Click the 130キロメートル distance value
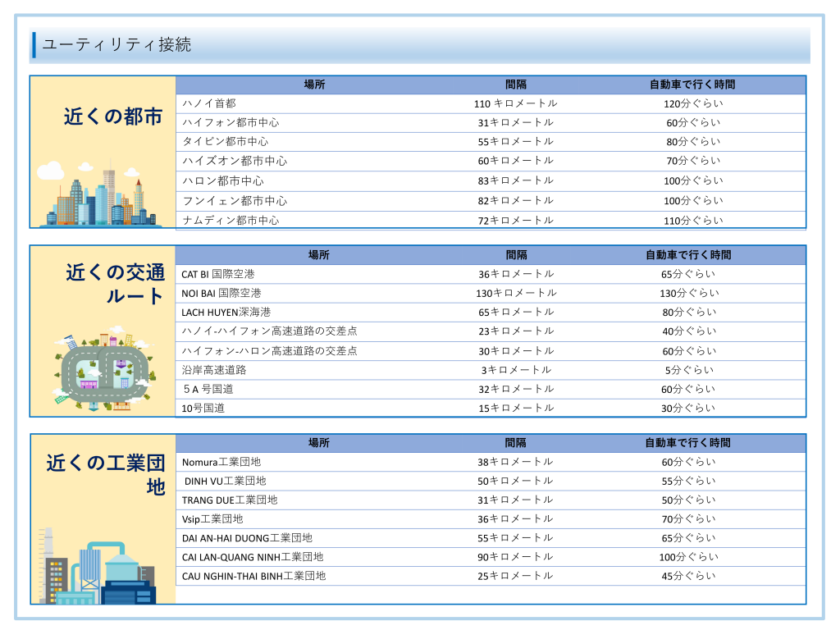Image resolution: width=840 pixels, height=630 pixels. pos(516,293)
